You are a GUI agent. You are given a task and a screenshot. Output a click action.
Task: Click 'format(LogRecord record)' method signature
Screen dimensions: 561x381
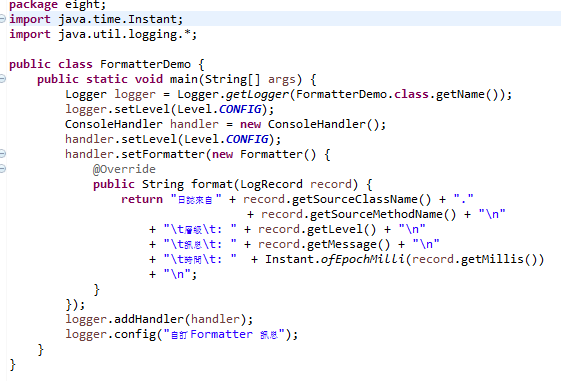tap(274, 185)
